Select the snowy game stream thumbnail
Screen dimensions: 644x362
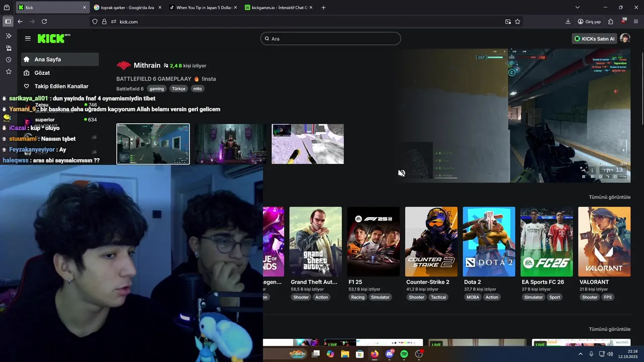[307, 144]
